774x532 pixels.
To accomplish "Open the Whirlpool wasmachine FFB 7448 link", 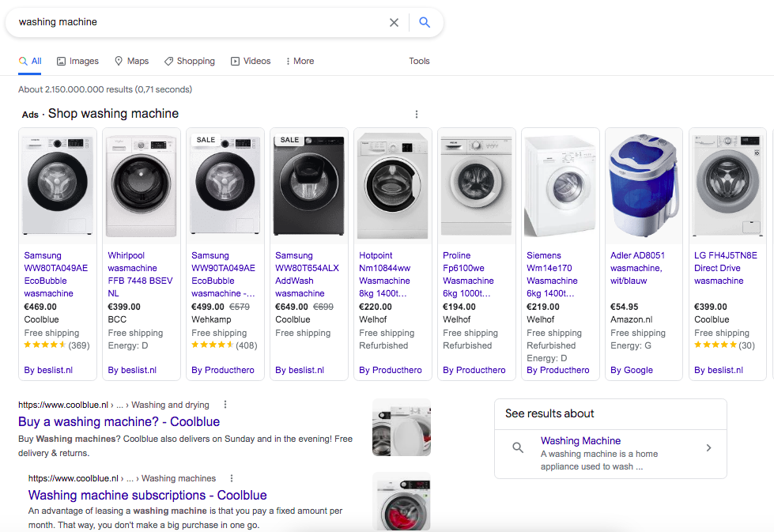I will click(x=140, y=274).
